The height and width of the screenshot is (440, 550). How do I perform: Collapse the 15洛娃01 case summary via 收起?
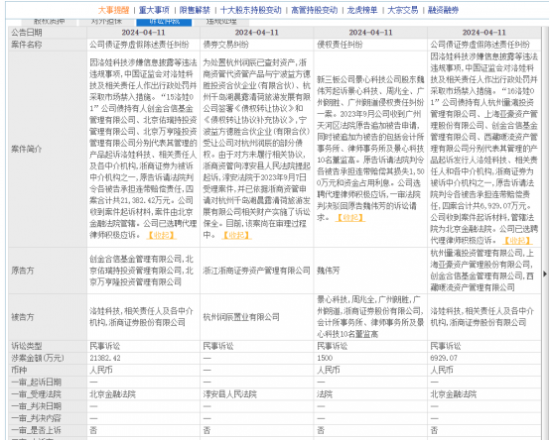click(x=161, y=235)
